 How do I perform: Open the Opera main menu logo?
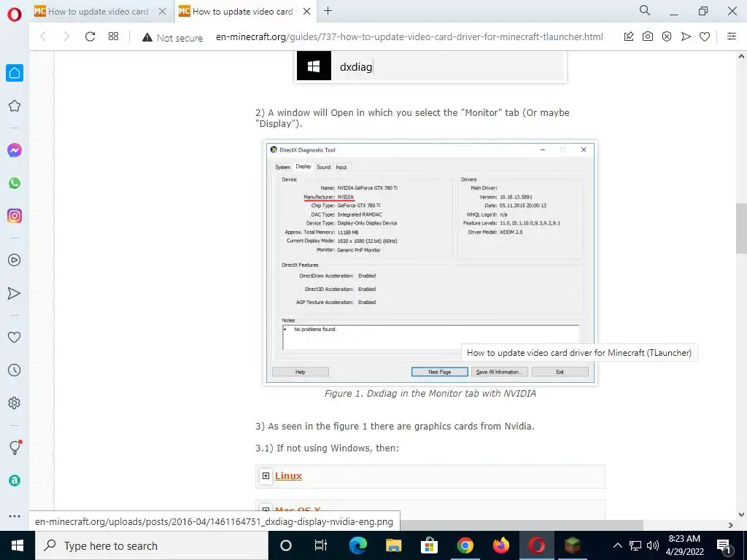click(15, 15)
